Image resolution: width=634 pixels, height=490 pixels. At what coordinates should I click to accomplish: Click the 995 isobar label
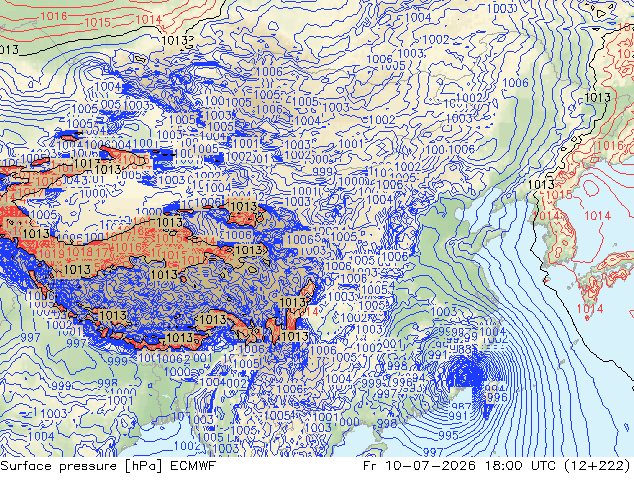448,435
